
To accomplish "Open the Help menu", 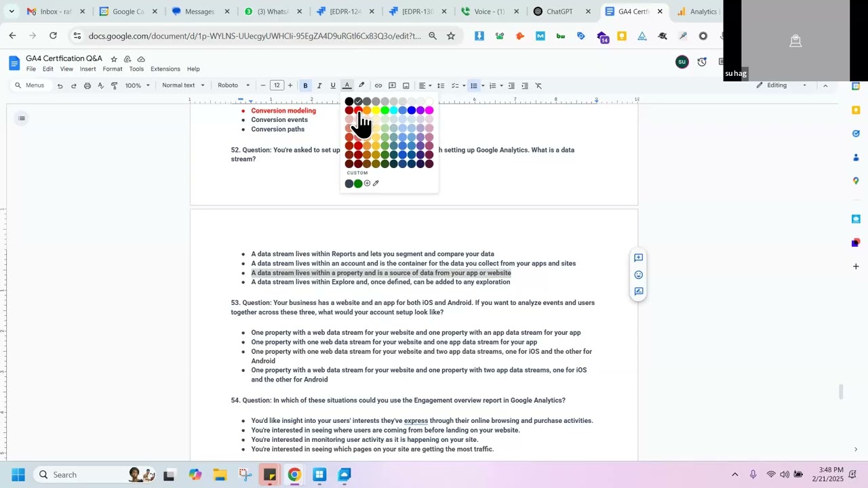I will pyautogui.click(x=193, y=69).
